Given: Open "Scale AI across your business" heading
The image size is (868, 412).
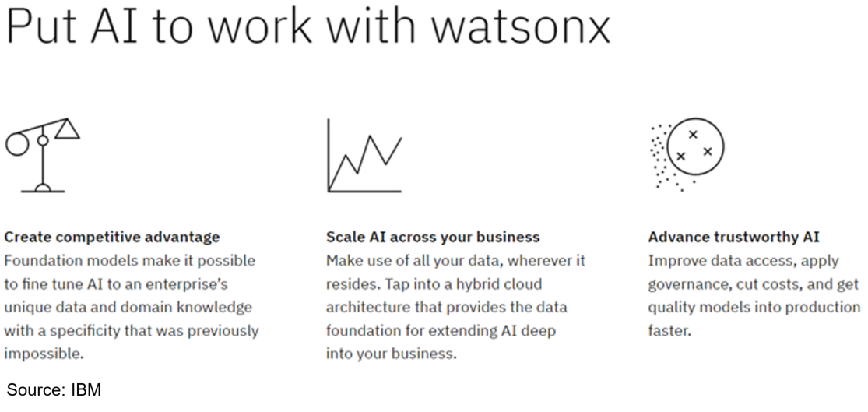Looking at the screenshot, I should pos(432,236).
